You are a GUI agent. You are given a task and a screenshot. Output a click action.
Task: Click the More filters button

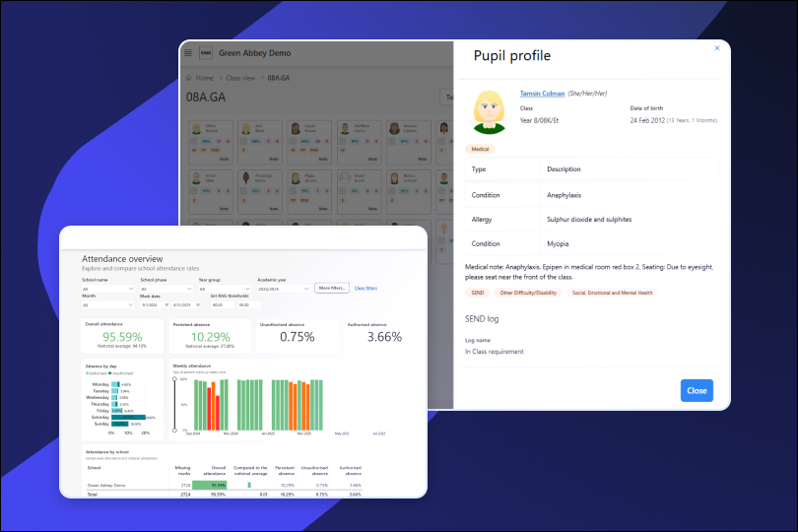331,288
